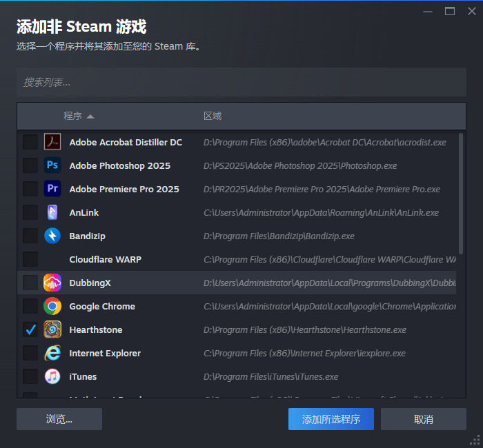Click the window resize grip dots
This screenshot has width=483, height=448.
pos(476,440)
